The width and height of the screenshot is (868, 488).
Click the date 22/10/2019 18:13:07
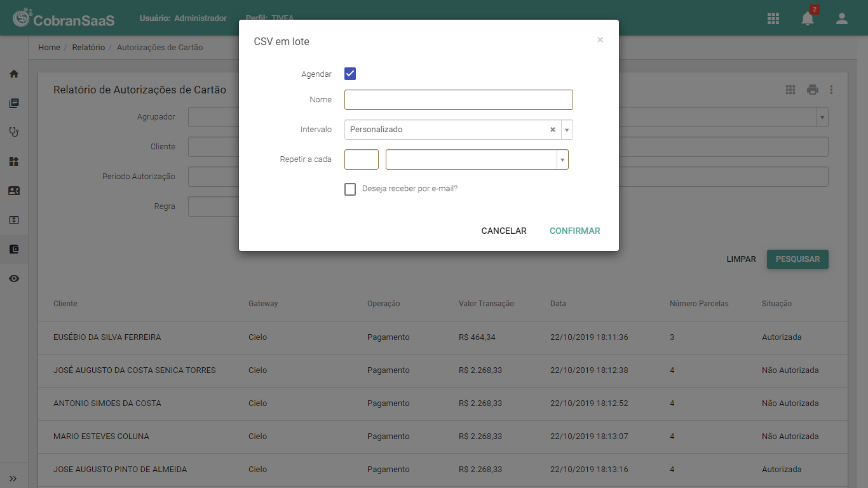[x=589, y=437]
